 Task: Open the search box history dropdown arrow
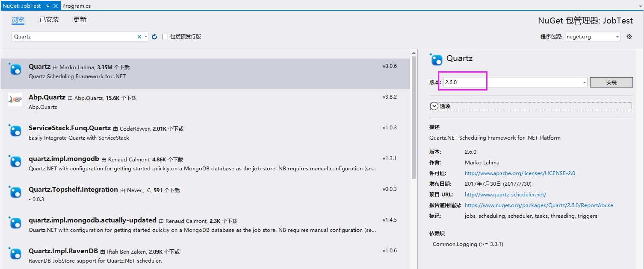146,37
